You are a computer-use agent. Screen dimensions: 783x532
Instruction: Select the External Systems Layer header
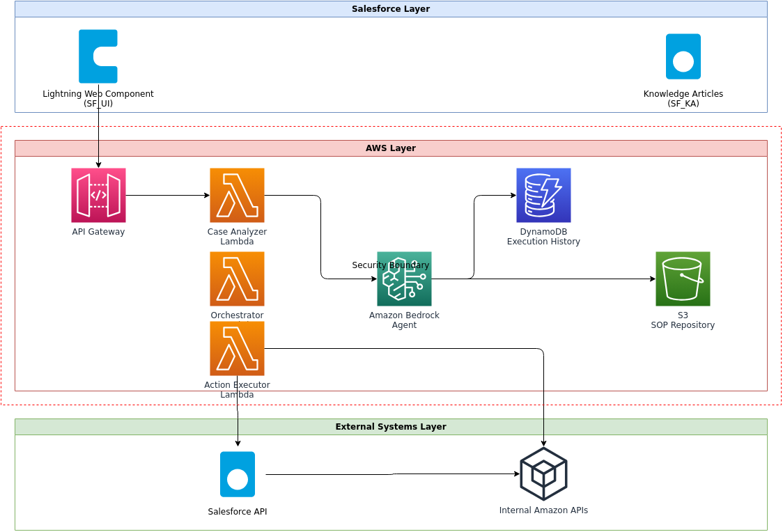tap(391, 427)
